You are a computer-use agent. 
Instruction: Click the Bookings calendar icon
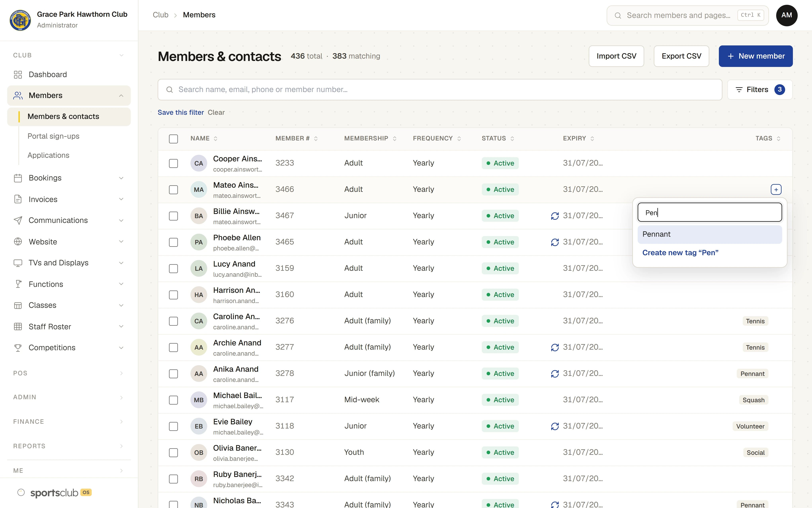click(x=18, y=178)
